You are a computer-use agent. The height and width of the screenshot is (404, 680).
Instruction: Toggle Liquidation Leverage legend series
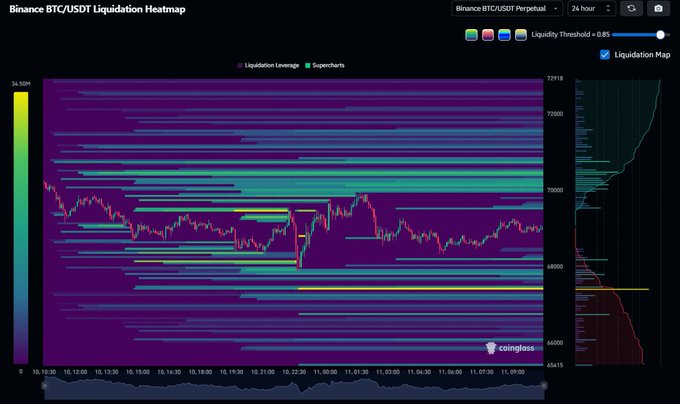(270, 65)
